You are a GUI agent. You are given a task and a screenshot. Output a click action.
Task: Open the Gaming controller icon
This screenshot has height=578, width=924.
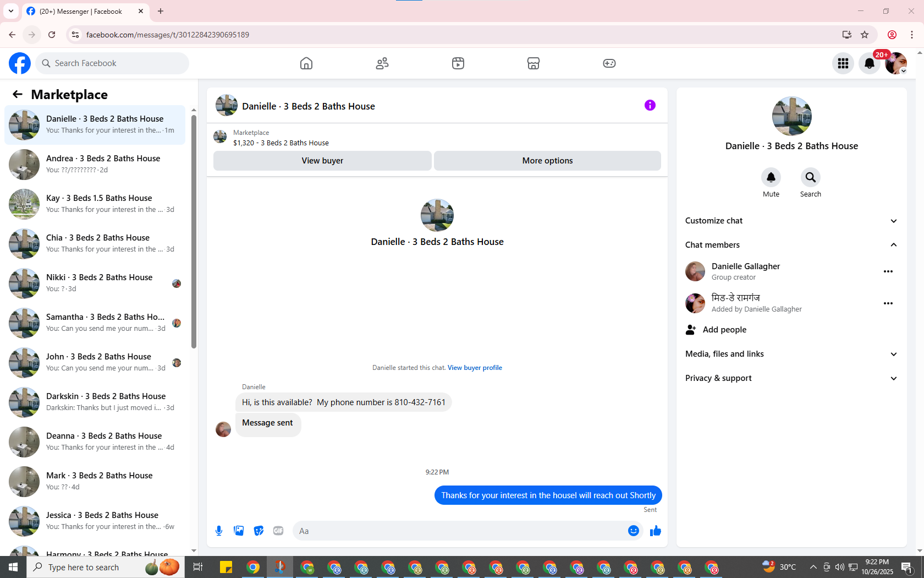click(609, 63)
